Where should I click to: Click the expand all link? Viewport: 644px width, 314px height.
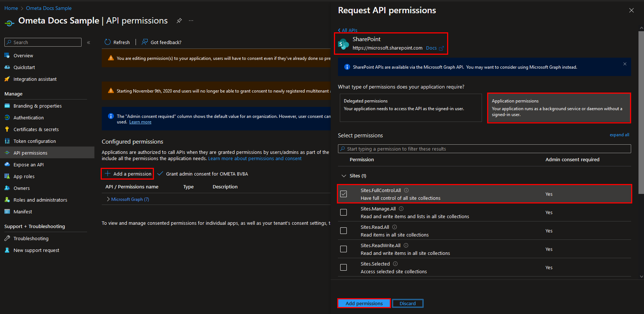(x=619, y=135)
